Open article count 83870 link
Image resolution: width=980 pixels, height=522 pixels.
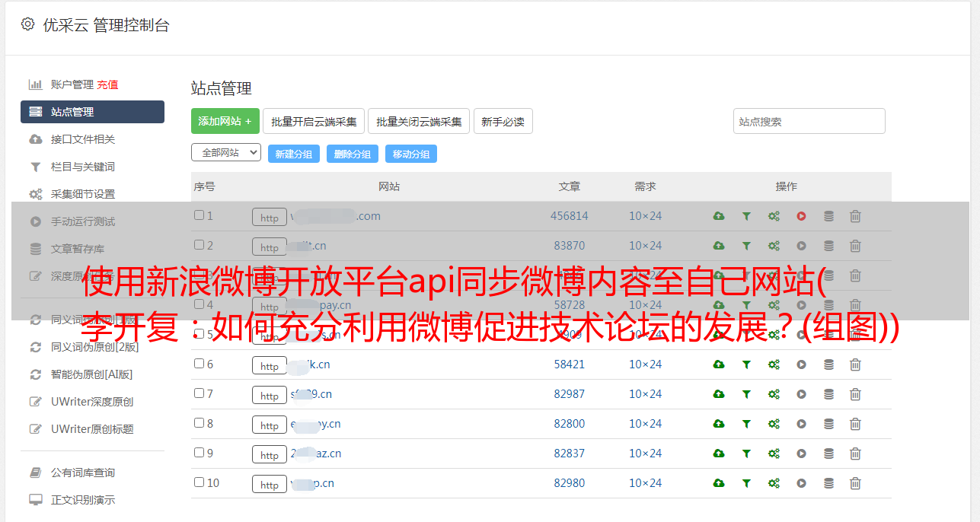coord(570,246)
